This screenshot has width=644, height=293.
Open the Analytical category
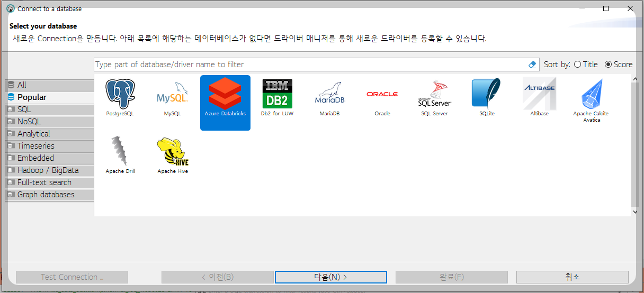point(49,134)
